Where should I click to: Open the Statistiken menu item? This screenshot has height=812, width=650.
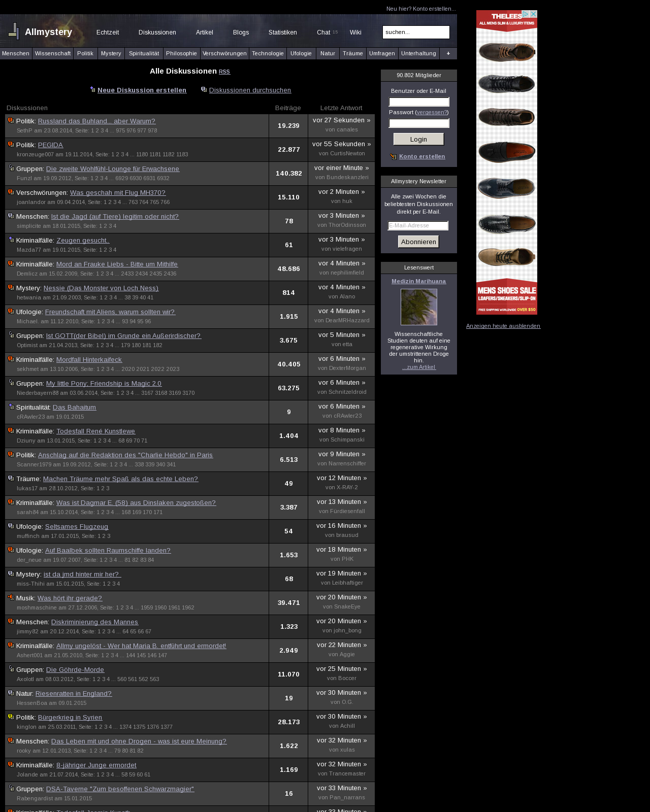[x=283, y=32]
